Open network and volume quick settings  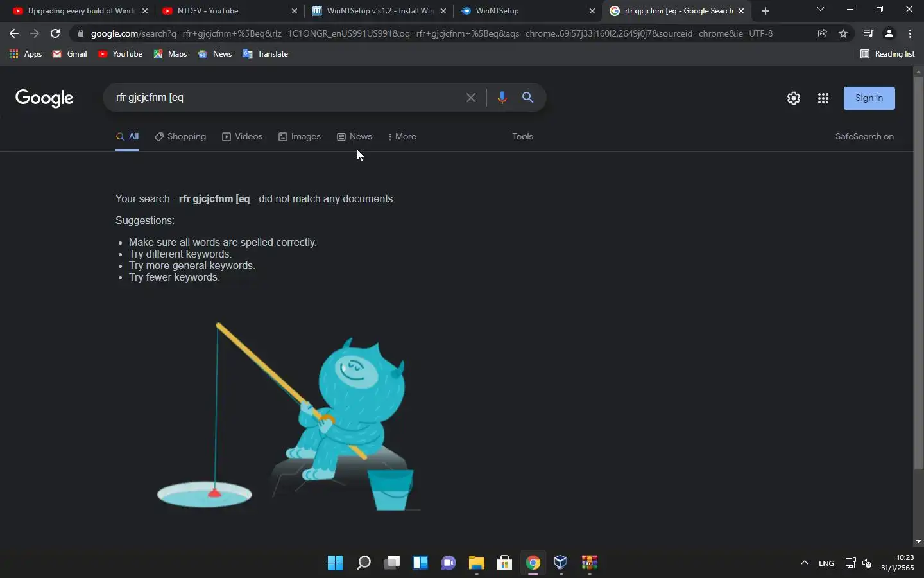pyautogui.click(x=859, y=563)
